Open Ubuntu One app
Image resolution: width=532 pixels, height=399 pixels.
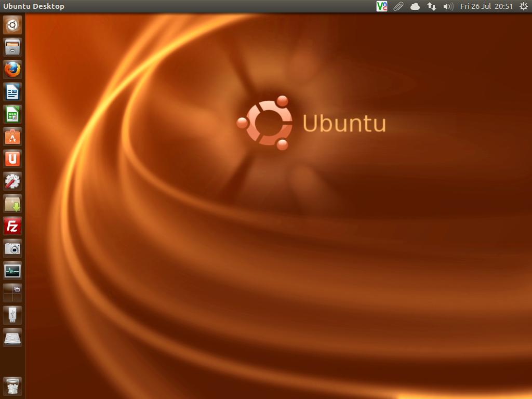12,159
